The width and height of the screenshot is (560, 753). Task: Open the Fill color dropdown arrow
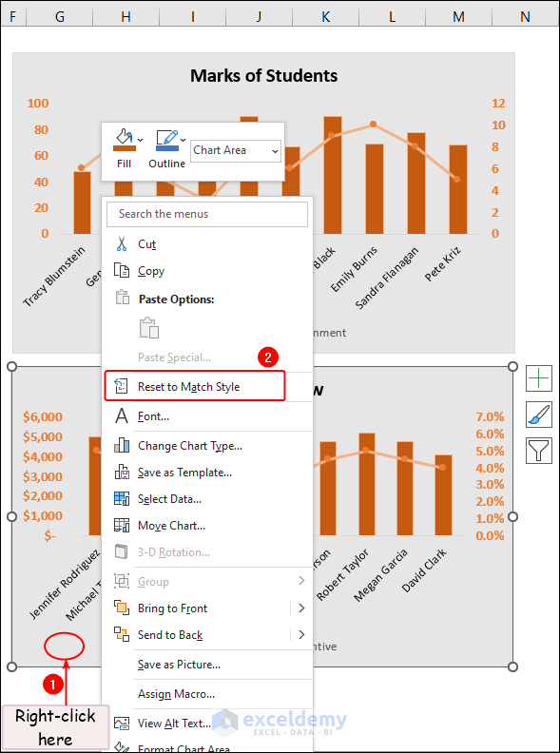141,140
